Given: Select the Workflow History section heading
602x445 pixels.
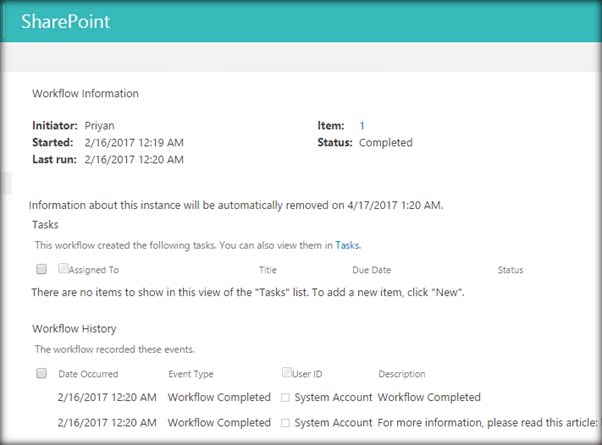Looking at the screenshot, I should click(x=74, y=328).
